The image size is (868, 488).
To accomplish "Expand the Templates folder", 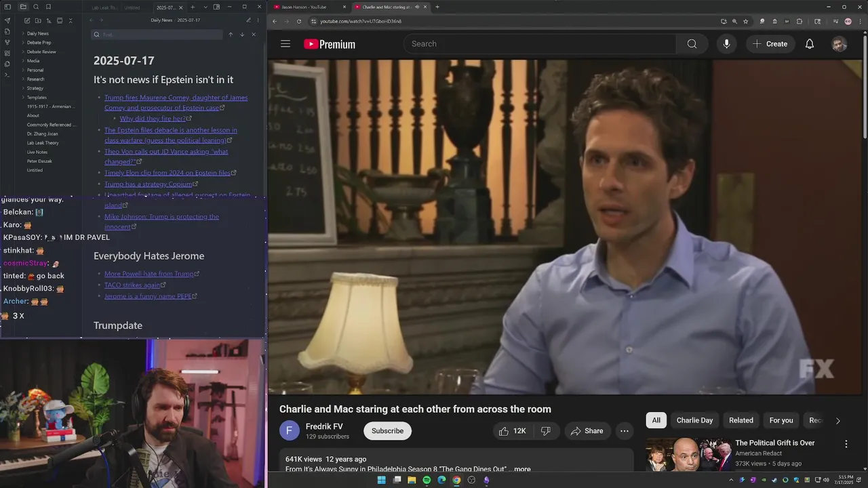I will tap(37, 98).
